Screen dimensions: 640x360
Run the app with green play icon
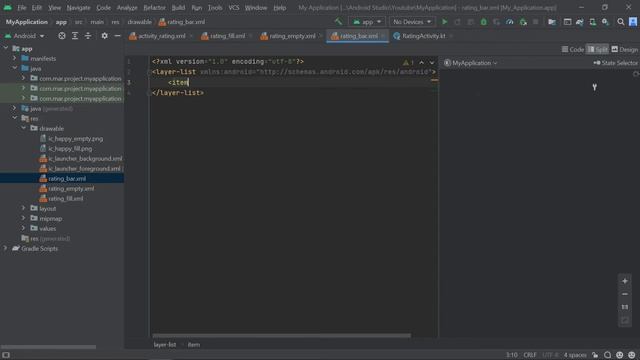444,22
